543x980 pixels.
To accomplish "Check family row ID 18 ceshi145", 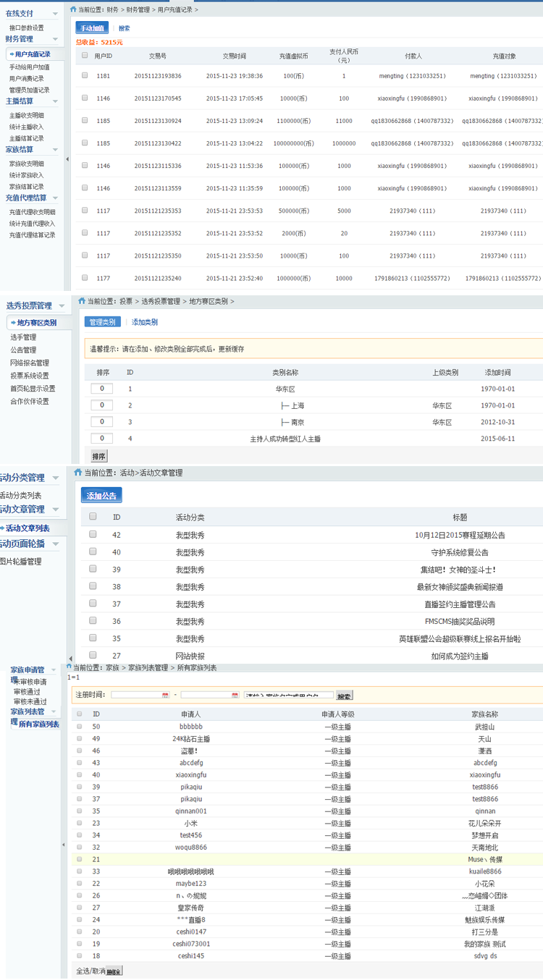I will click(x=80, y=955).
